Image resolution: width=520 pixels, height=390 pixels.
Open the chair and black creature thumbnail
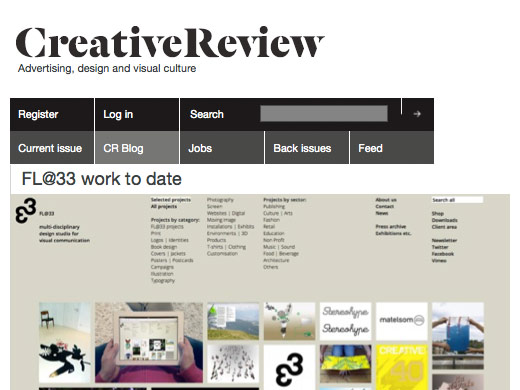click(65, 342)
